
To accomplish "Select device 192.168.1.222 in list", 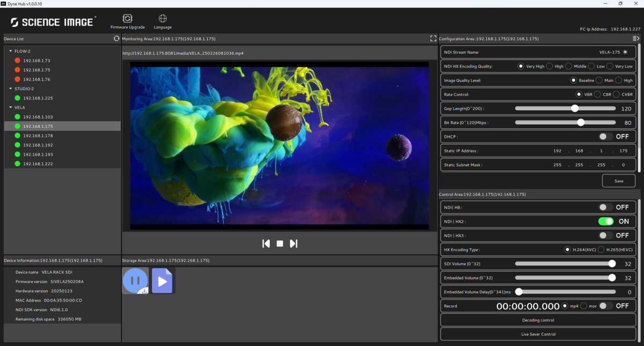I will tap(38, 164).
